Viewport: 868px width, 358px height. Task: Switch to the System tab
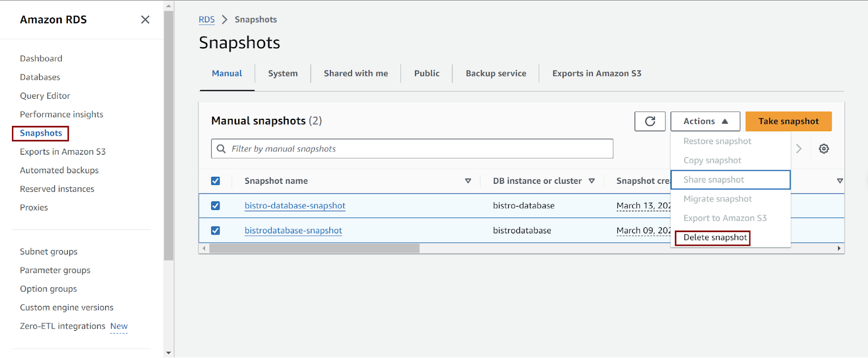[x=283, y=73]
